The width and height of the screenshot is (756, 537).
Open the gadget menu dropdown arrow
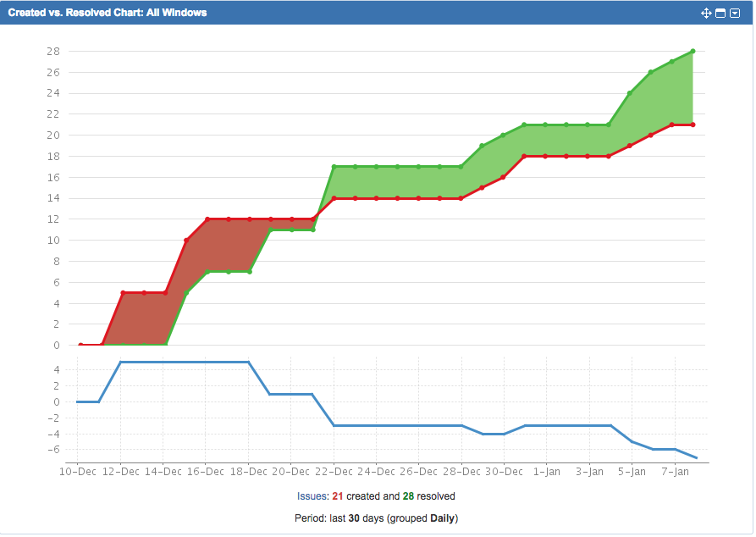tap(735, 13)
